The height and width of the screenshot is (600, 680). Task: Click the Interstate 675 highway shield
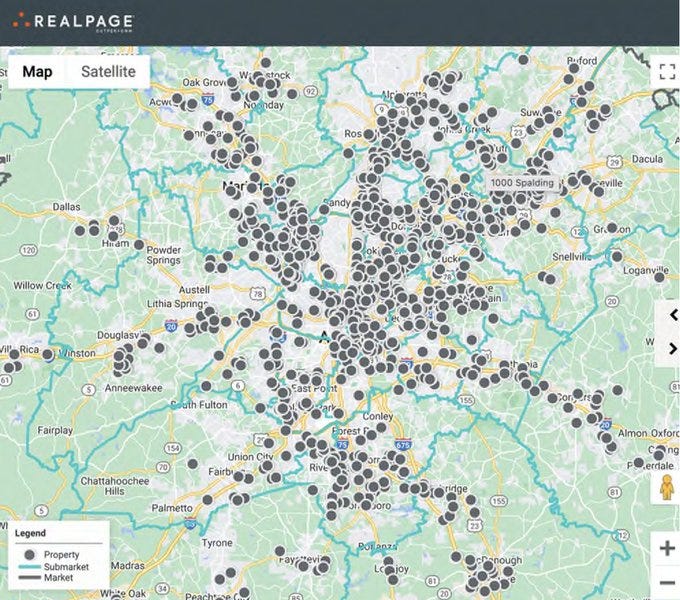click(402, 445)
